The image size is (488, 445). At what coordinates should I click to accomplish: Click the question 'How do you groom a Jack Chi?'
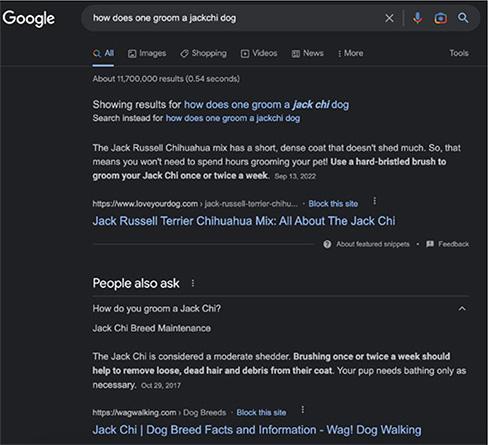click(157, 309)
